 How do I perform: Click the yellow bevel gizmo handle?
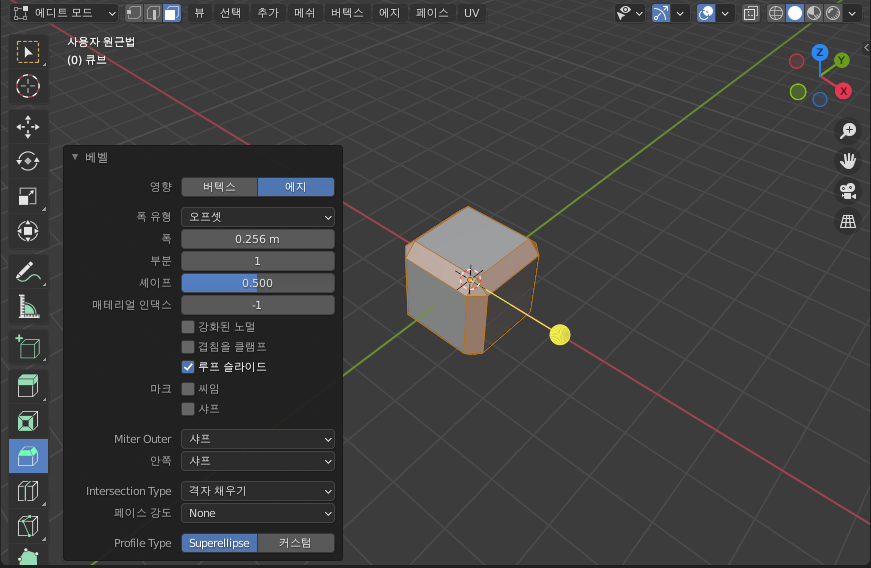pos(560,335)
